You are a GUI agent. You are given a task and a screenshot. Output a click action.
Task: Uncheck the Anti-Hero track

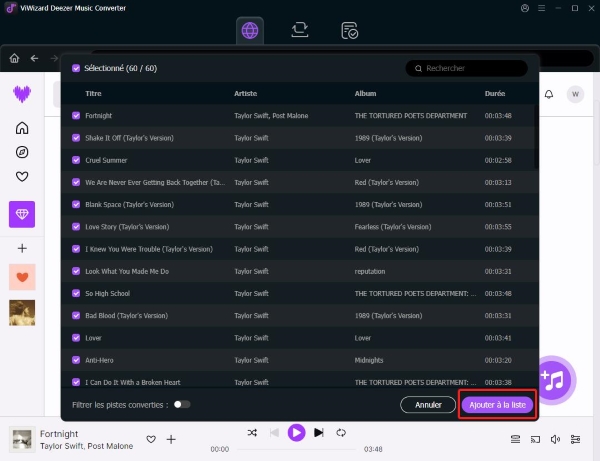76,360
